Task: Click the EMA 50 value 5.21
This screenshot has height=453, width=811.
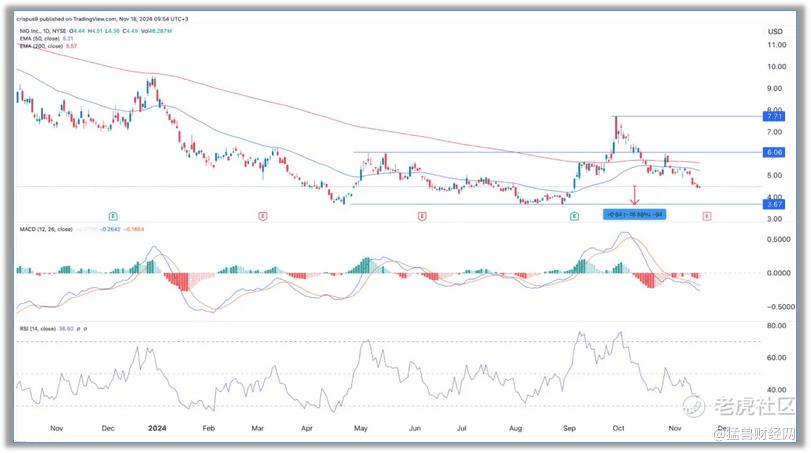Action: point(68,38)
